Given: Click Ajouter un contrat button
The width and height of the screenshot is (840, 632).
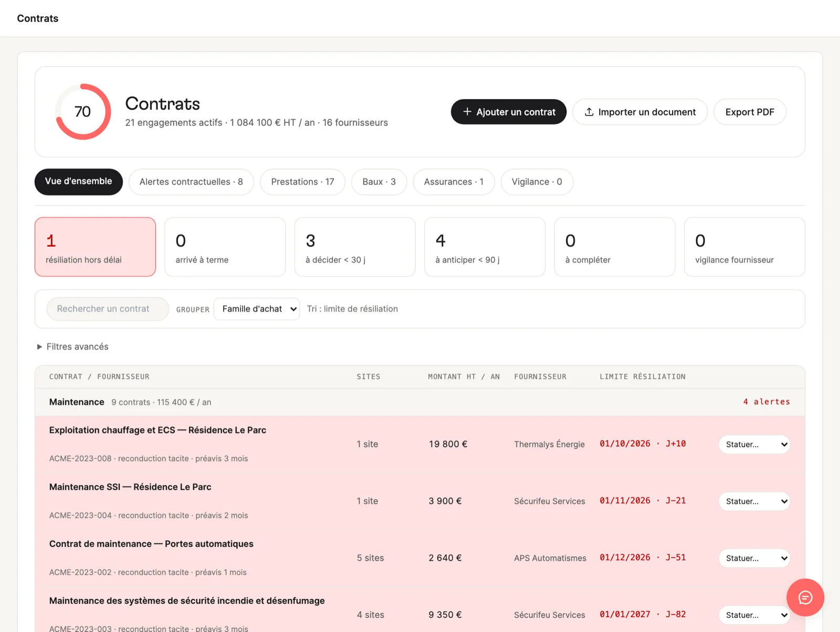Looking at the screenshot, I should coord(508,112).
